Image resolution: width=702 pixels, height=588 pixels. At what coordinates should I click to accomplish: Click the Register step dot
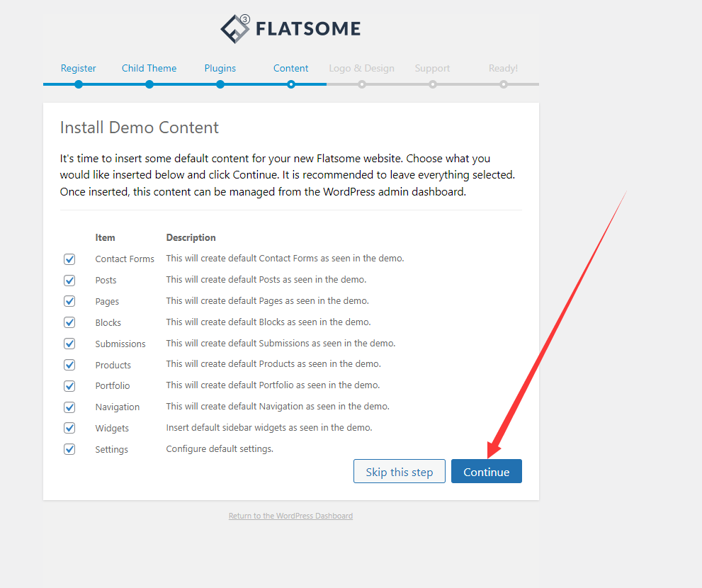click(79, 84)
